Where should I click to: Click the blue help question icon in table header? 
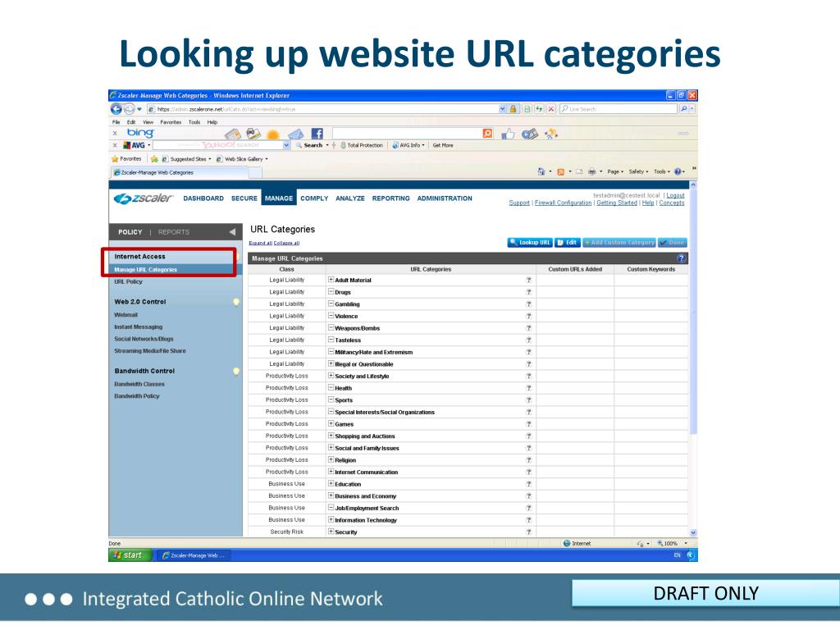(681, 258)
